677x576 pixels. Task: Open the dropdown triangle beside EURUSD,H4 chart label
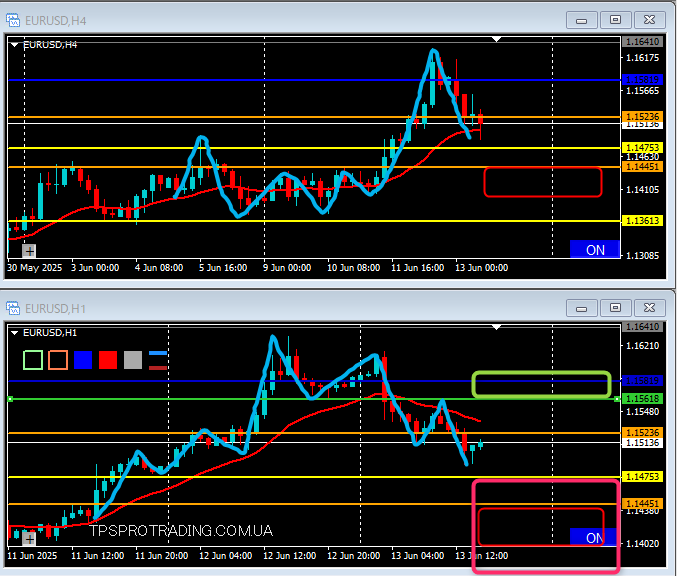(15, 44)
